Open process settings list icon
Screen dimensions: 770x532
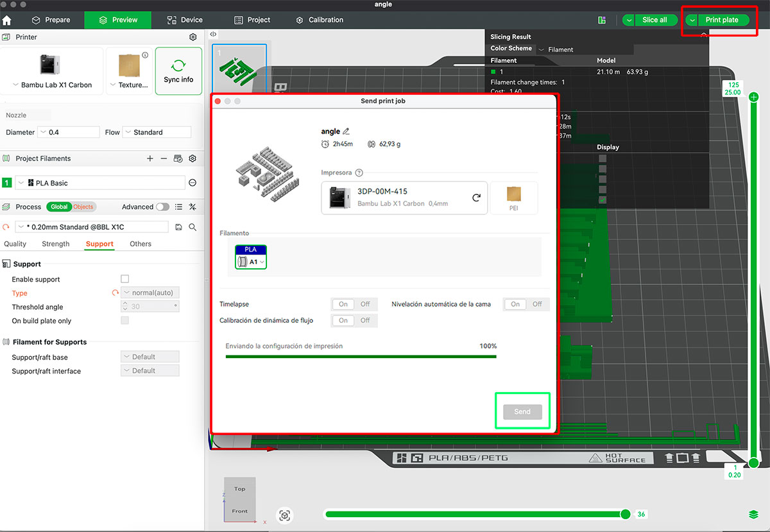(x=178, y=207)
